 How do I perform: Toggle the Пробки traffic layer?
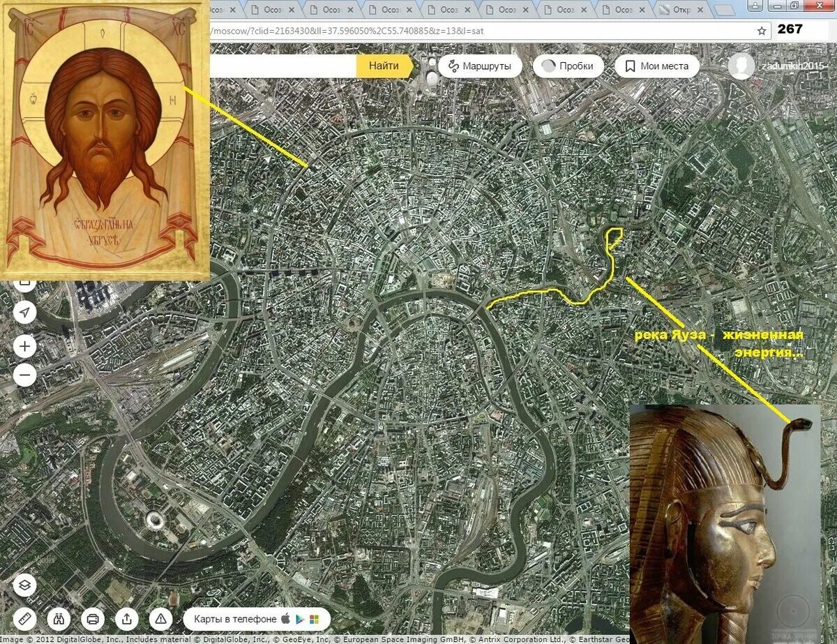coord(568,66)
